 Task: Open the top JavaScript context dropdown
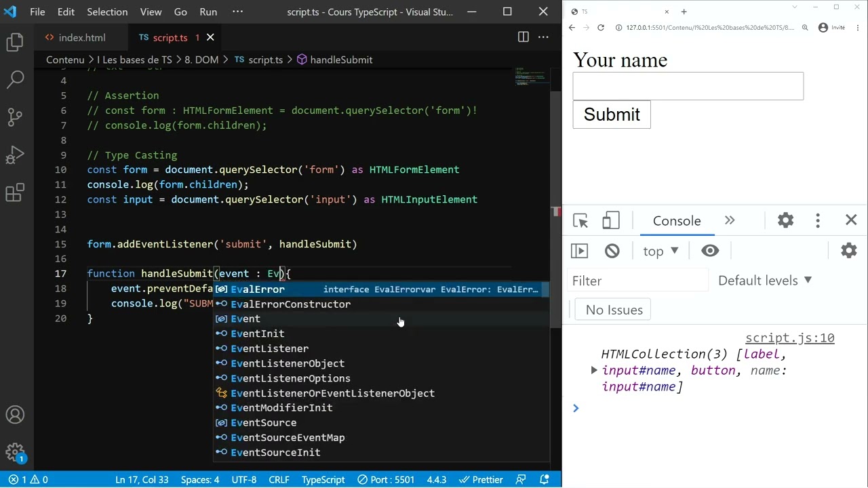coord(660,251)
